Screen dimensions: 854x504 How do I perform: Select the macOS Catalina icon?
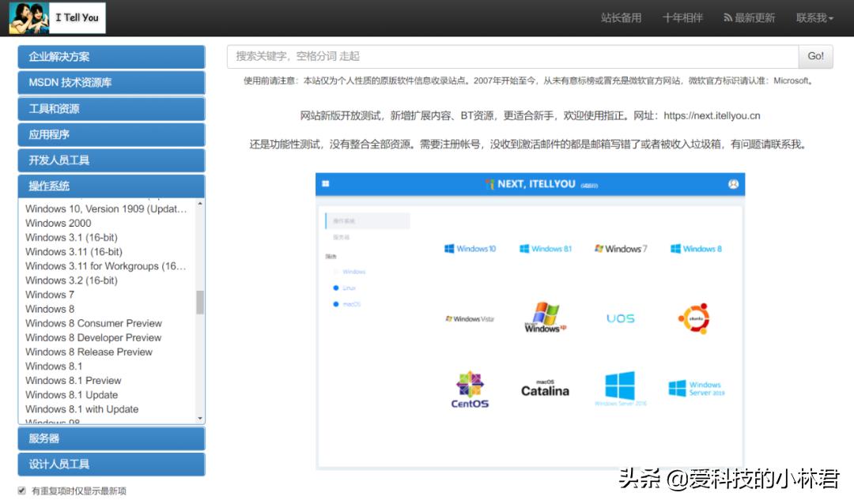coord(544,389)
